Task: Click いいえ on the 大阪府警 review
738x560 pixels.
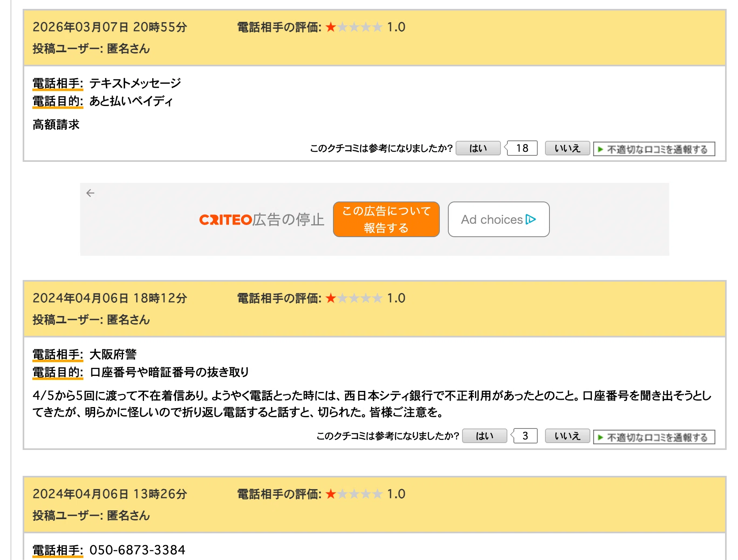Action: coord(567,436)
